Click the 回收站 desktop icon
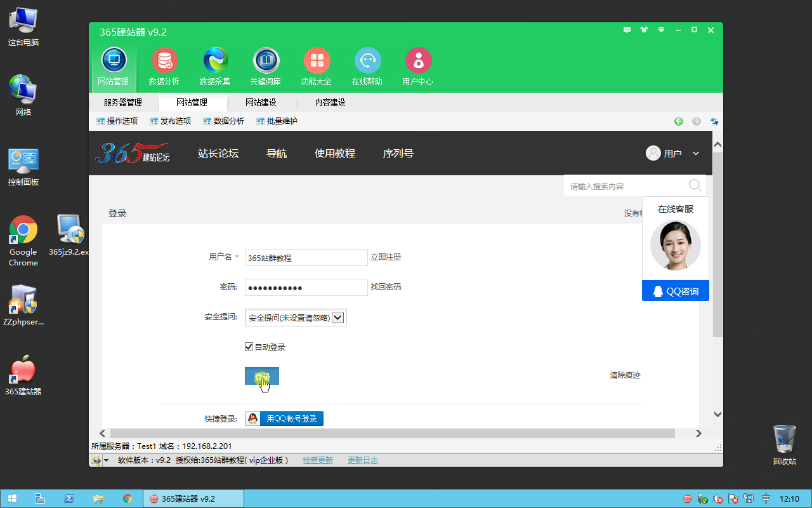 (x=785, y=444)
